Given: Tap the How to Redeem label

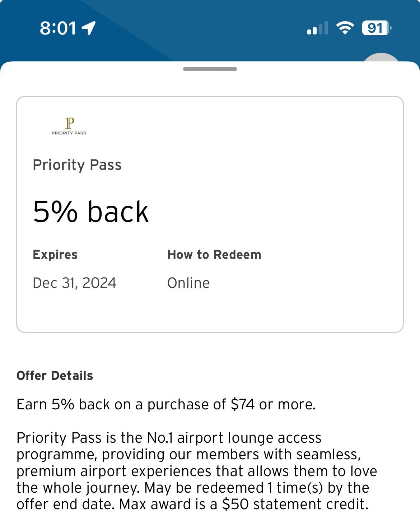Looking at the screenshot, I should pyautogui.click(x=214, y=255).
